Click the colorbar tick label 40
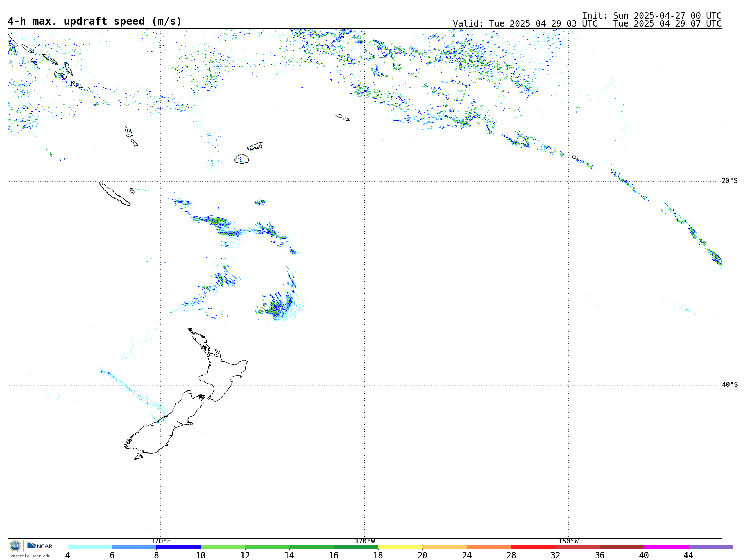 pos(644,556)
